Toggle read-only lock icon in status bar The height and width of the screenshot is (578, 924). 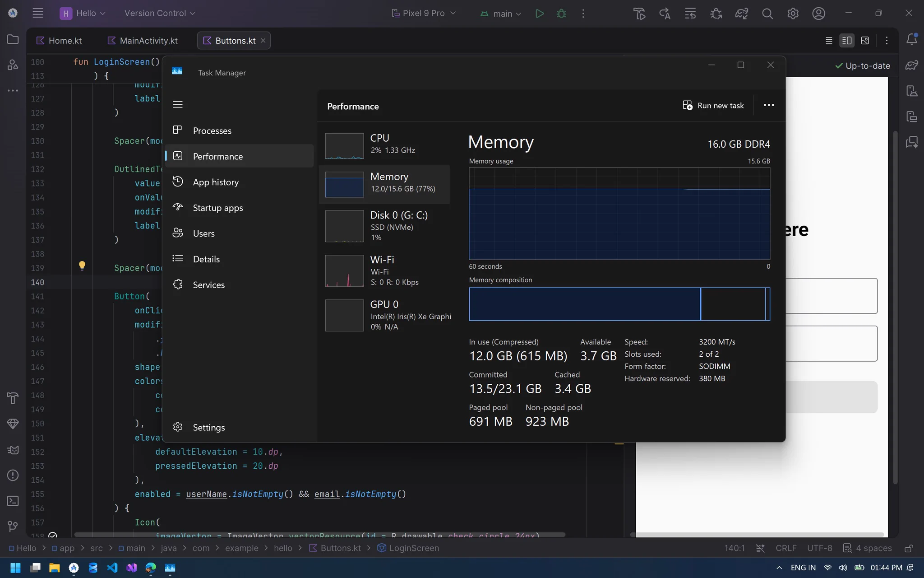(x=909, y=548)
